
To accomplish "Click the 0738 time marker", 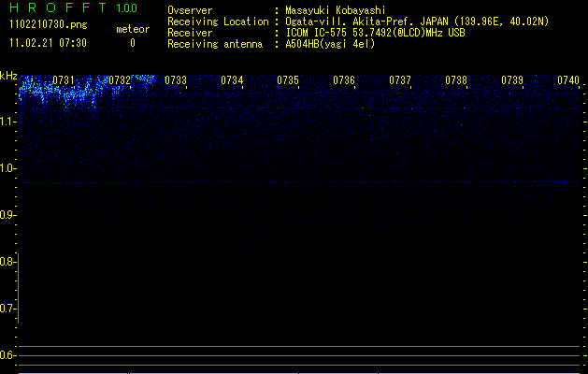I will 456,80.
